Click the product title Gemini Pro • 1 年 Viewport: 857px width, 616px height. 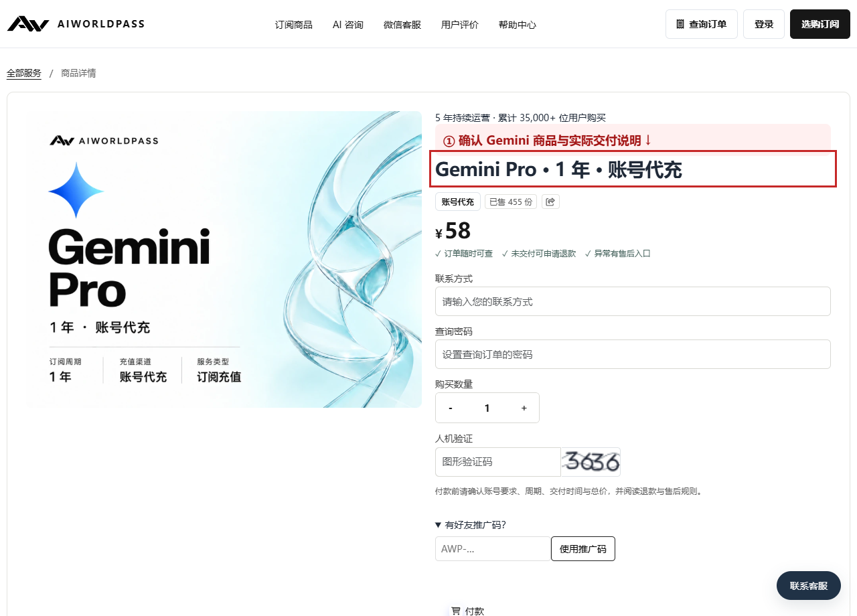[x=558, y=169]
